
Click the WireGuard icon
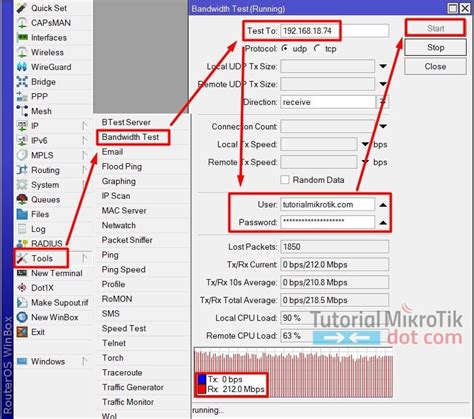coord(22,67)
